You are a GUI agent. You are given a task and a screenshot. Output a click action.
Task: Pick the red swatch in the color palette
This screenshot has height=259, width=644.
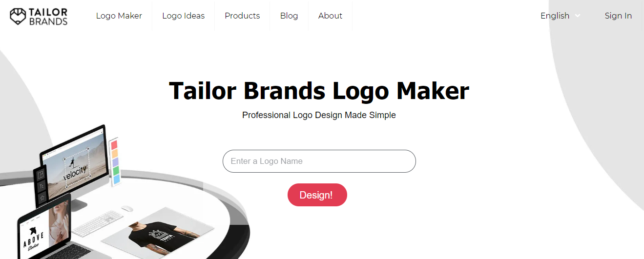point(114,145)
